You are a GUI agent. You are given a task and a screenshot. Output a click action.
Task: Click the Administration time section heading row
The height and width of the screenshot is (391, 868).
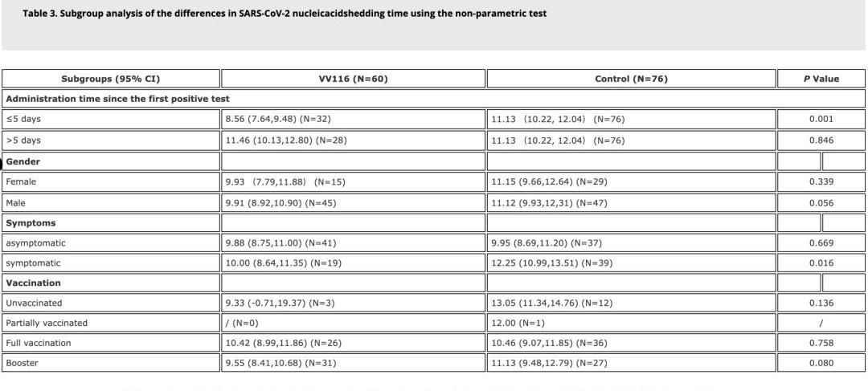[x=118, y=99]
